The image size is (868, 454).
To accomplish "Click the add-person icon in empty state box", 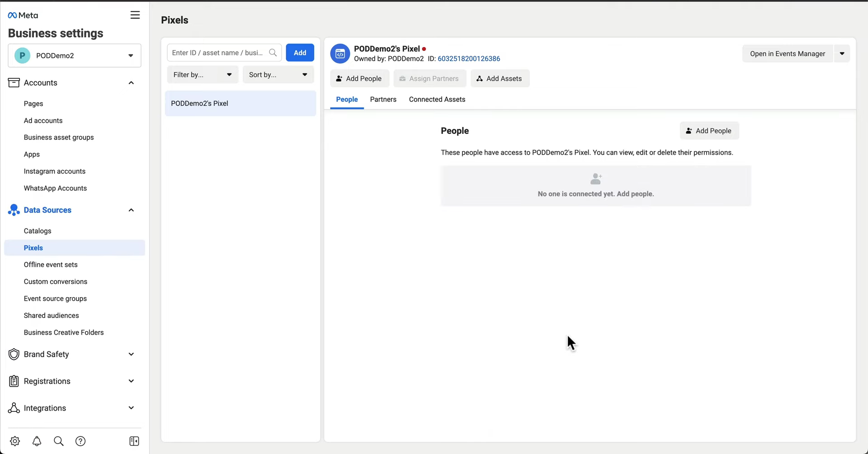I will (596, 179).
